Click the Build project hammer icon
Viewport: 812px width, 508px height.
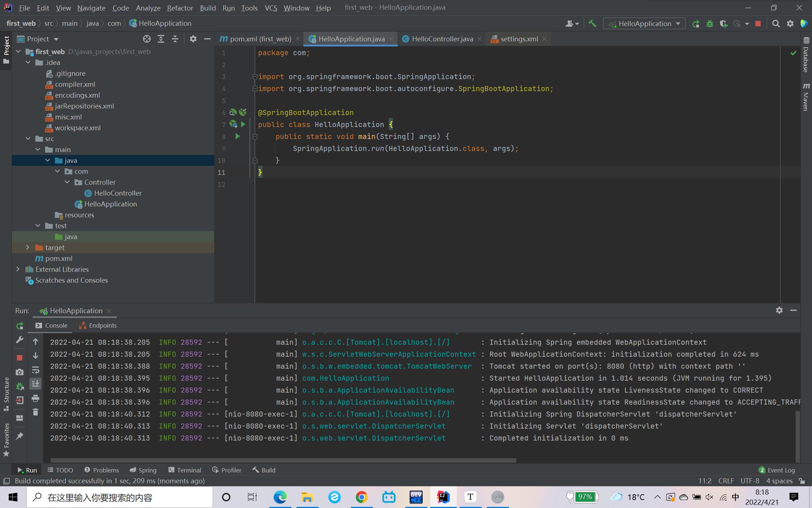click(x=592, y=24)
